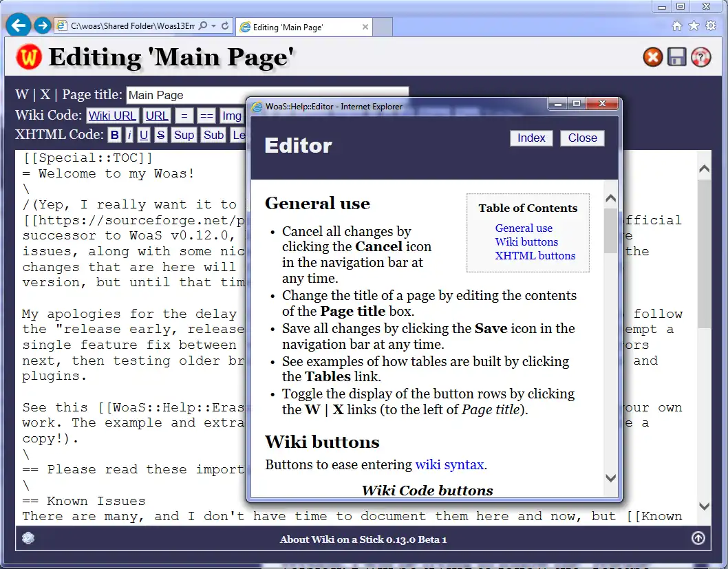This screenshot has width=728, height=569.
Task: Click editor text area scrollbar up arrow
Action: point(704,169)
